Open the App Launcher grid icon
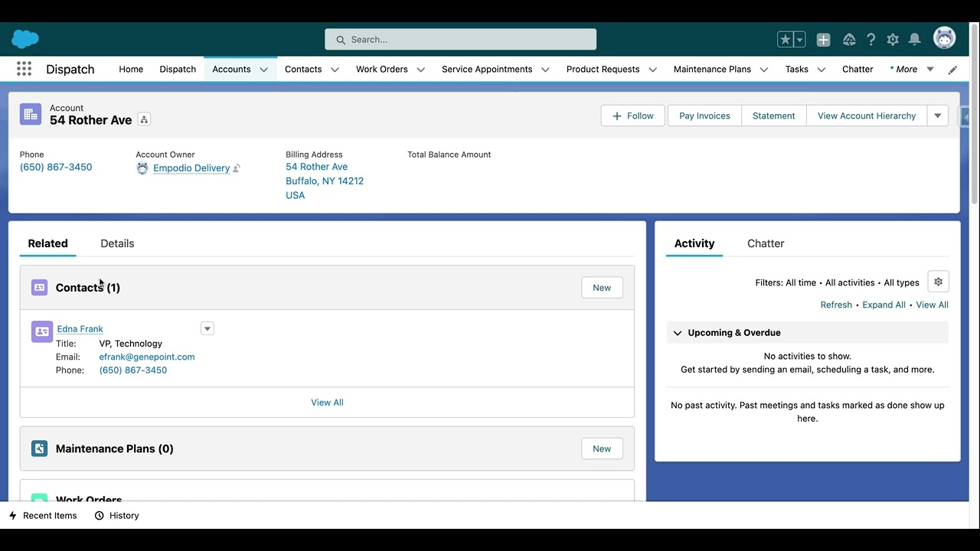 pos(24,69)
